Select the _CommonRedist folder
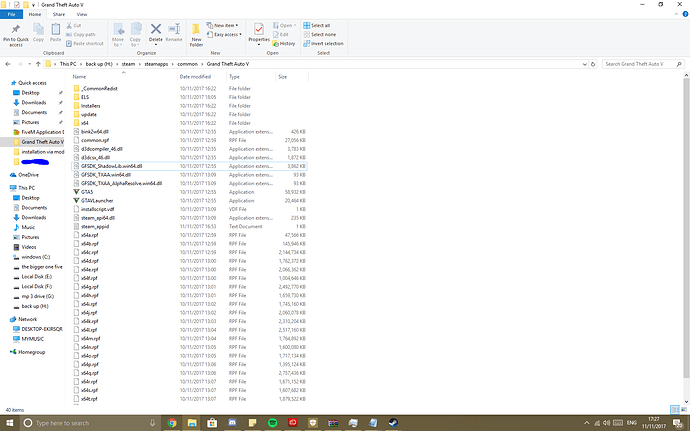Screen dimensions: 690x431 (99, 88)
